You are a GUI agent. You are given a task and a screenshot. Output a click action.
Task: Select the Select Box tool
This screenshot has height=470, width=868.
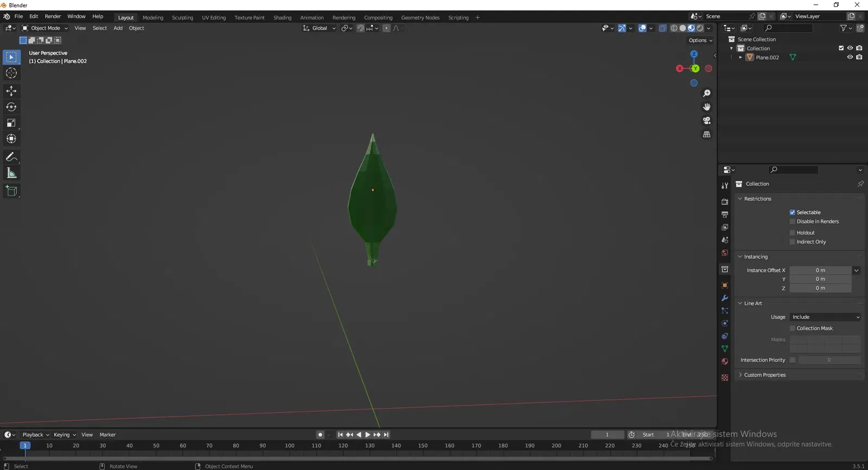coord(11,57)
